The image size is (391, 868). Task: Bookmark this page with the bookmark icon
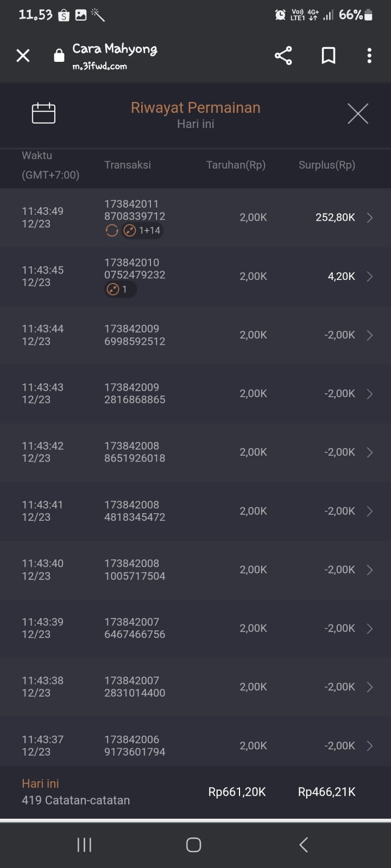[x=328, y=55]
